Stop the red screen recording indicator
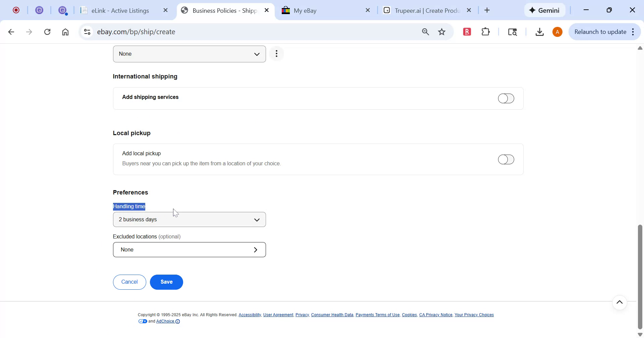 16,10
